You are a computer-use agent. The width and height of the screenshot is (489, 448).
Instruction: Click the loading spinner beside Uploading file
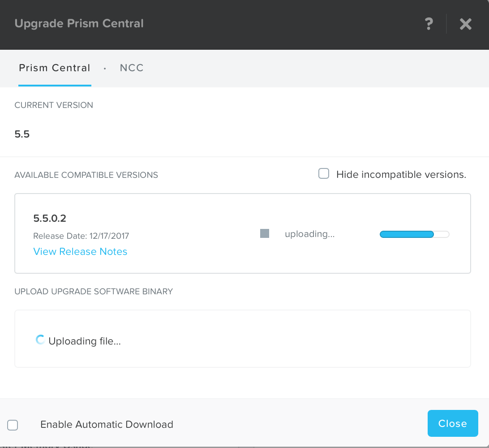[x=40, y=340]
